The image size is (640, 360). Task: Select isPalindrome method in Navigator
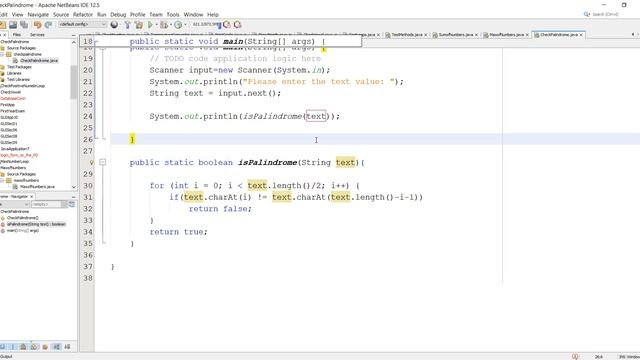pyautogui.click(x=36, y=224)
